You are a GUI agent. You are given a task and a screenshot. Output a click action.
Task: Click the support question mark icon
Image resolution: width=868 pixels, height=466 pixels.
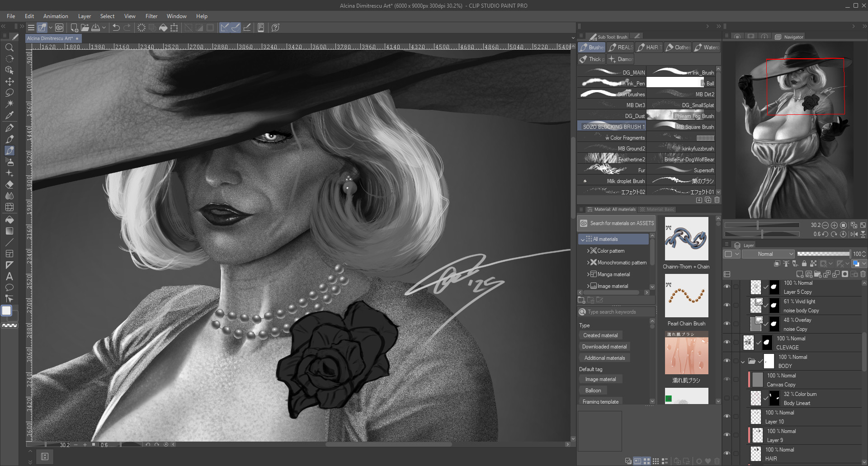[x=275, y=28]
